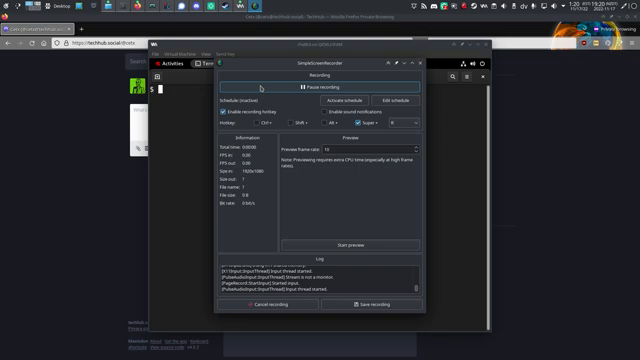Image resolution: width=640 pixels, height=360 pixels.
Task: Open Edit schedule dialog
Action: [x=396, y=100]
